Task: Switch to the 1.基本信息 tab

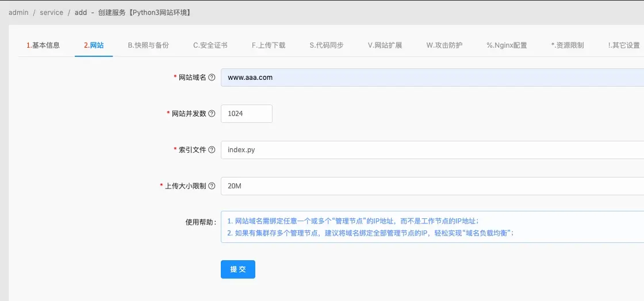Action: [x=43, y=45]
